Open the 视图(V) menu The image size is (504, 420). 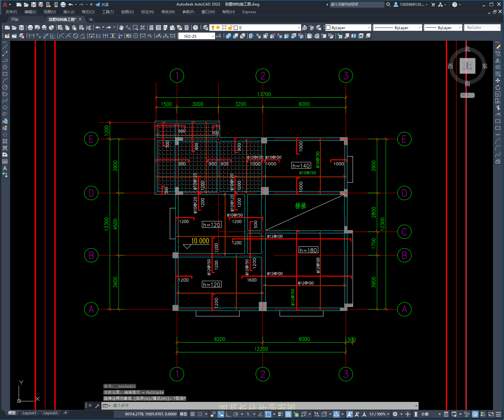(x=50, y=12)
